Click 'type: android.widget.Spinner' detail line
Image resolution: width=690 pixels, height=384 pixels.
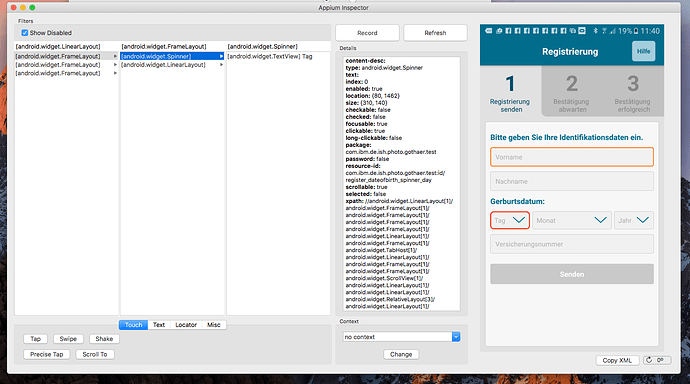[384, 68]
